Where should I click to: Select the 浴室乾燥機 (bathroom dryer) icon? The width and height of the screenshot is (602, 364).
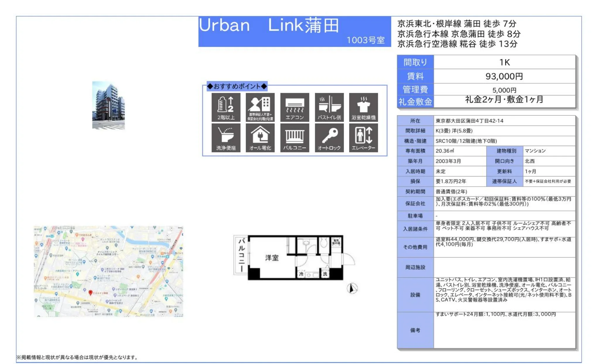pos(365,107)
